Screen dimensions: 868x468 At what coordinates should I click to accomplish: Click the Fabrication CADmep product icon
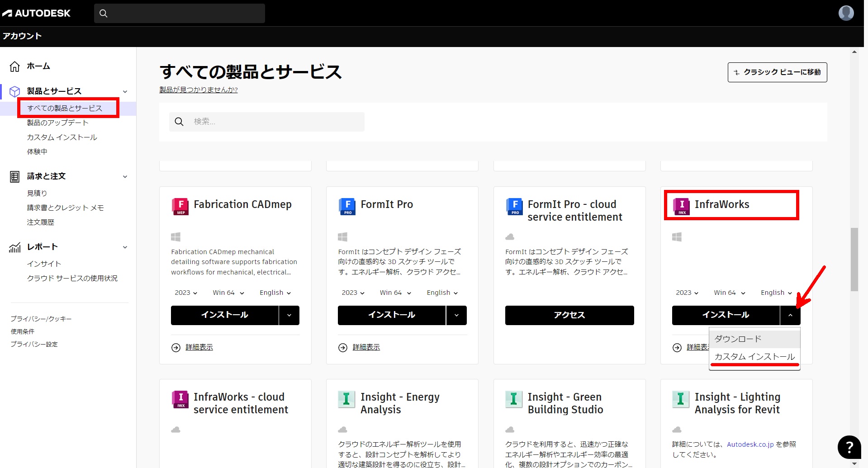[x=180, y=206]
